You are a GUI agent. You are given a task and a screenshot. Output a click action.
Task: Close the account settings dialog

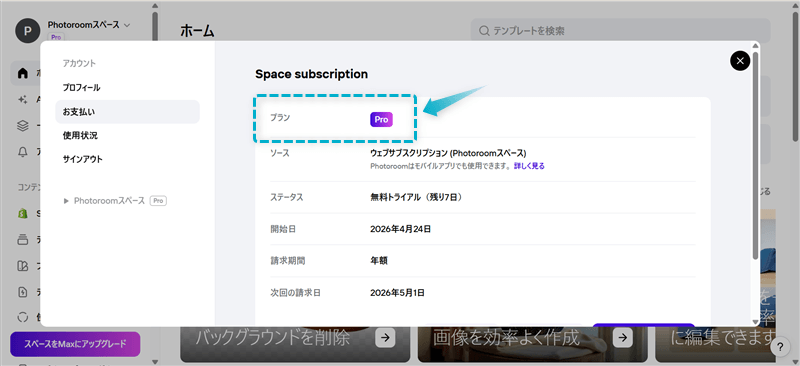tap(740, 61)
